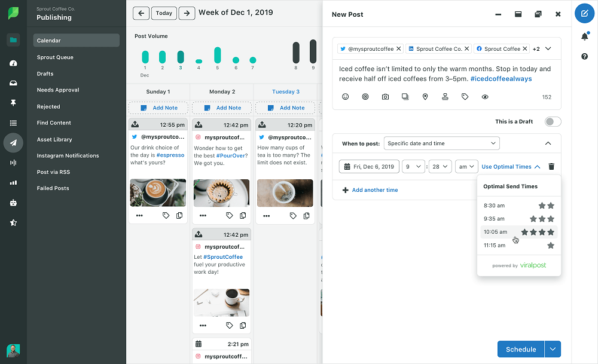
Task: Open the am/pm dropdown
Action: click(466, 167)
